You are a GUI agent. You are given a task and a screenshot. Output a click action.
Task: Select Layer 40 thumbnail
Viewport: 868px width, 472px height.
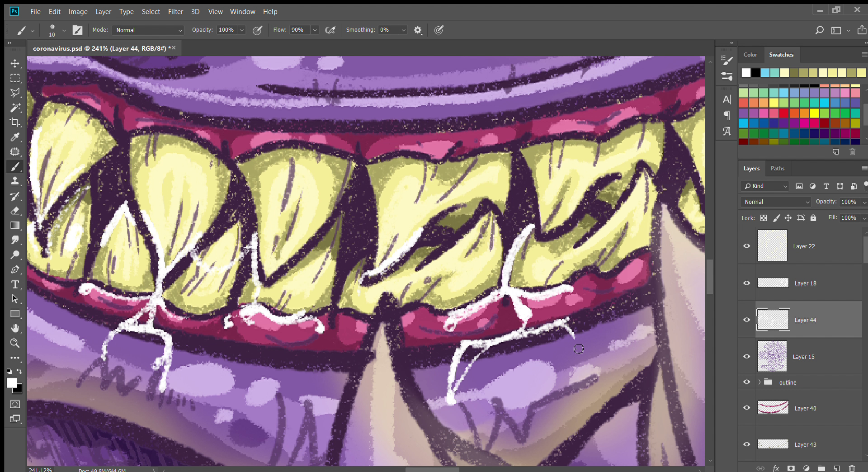(773, 408)
